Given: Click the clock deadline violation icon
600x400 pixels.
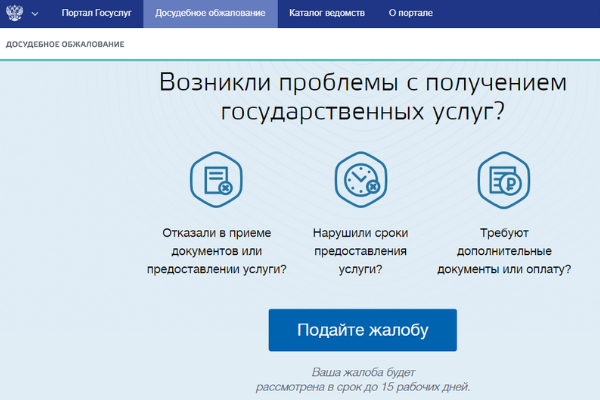Looking at the screenshot, I should 360,180.
